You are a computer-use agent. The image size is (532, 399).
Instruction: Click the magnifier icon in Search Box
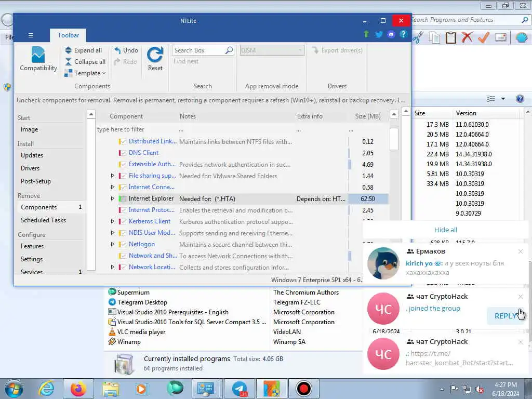point(229,50)
